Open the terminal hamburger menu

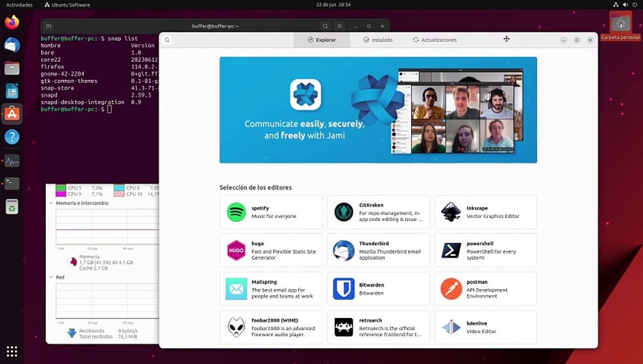[340, 26]
